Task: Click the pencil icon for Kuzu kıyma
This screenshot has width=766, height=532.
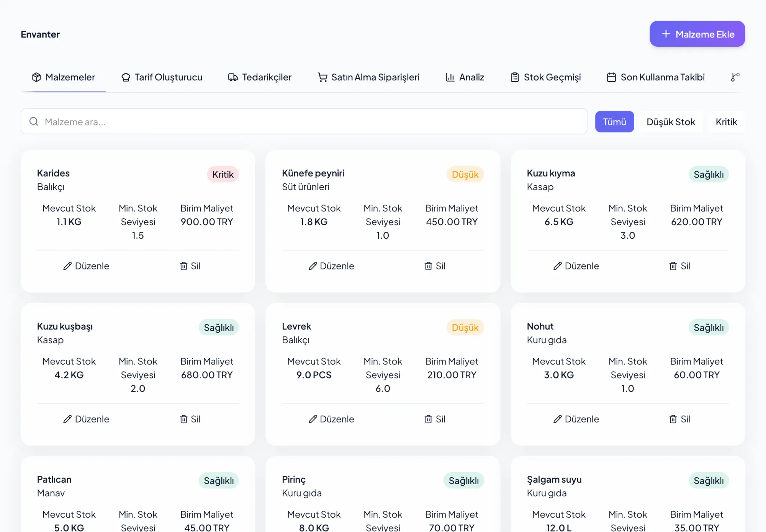Action: point(557,266)
